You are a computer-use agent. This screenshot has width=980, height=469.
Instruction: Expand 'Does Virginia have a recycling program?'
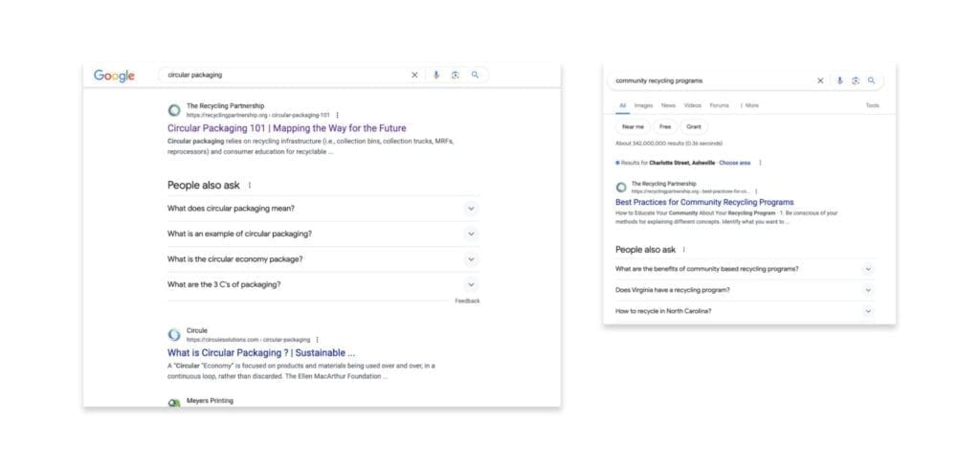click(x=868, y=290)
